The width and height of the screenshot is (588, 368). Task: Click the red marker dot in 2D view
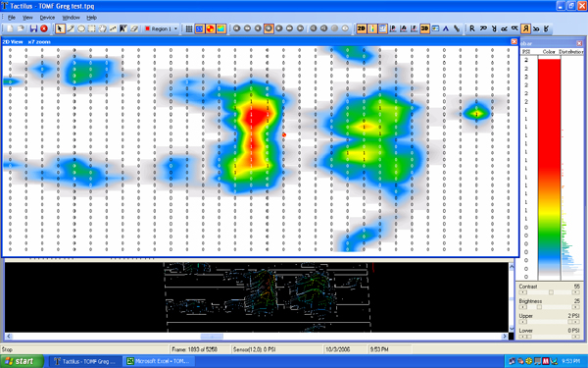point(284,134)
